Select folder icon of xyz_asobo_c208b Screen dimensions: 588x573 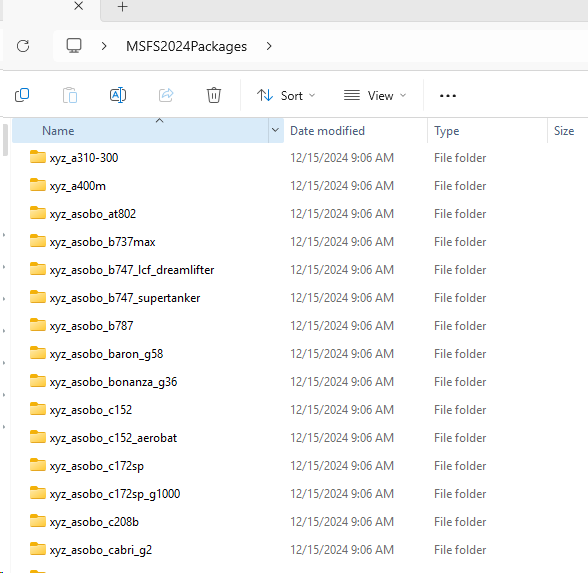click(38, 521)
